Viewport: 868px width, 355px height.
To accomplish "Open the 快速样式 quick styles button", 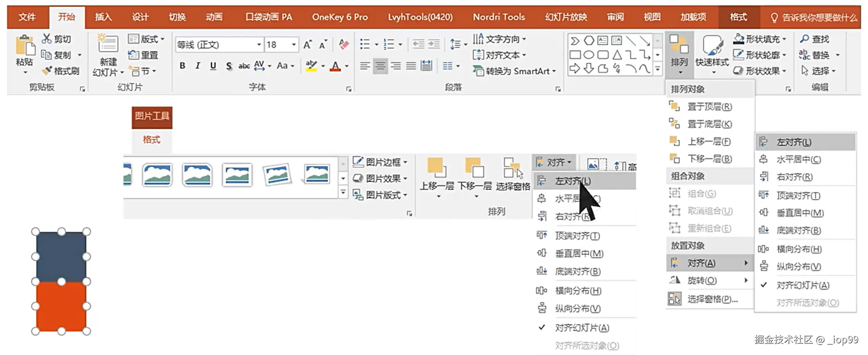I will (712, 55).
